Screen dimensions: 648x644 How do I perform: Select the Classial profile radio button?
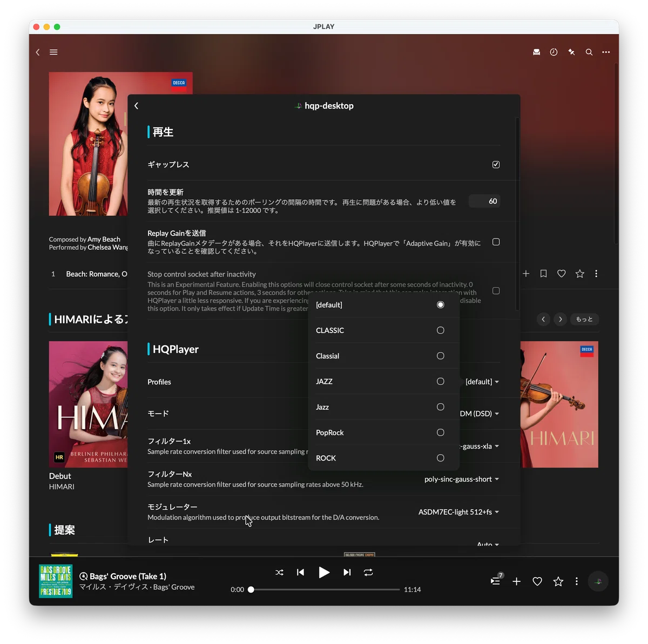(441, 356)
